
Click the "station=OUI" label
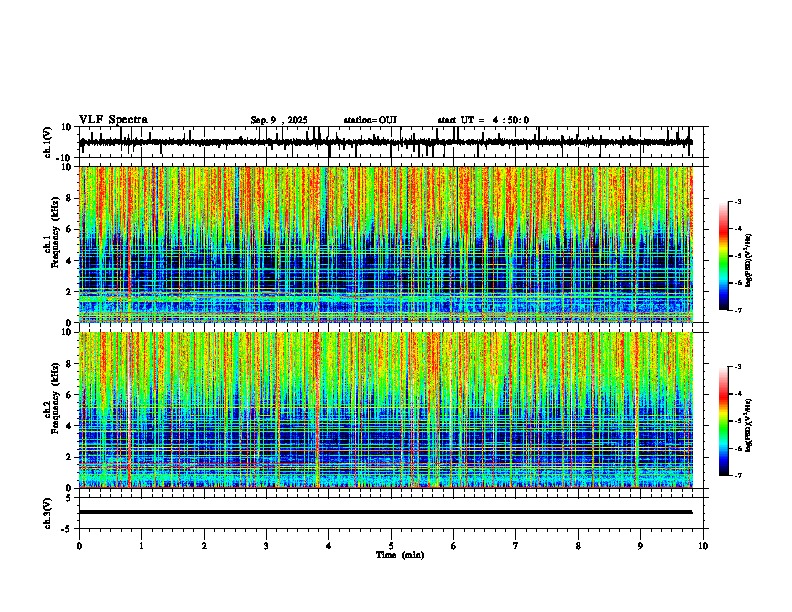tap(370, 120)
